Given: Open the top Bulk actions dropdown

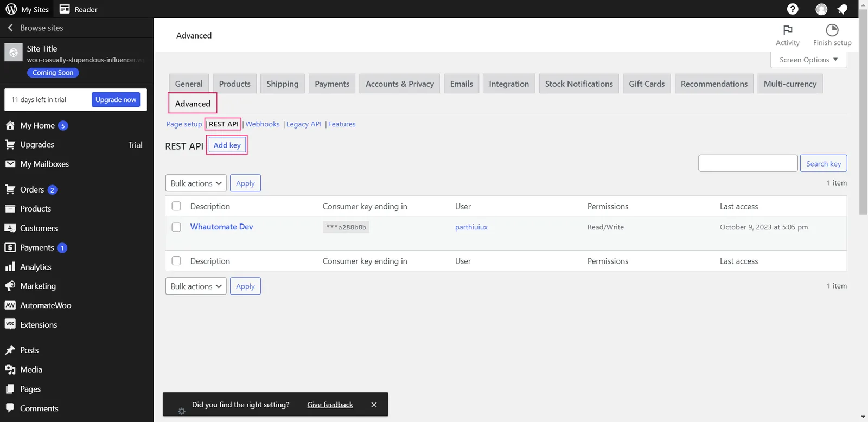Looking at the screenshot, I should [196, 183].
